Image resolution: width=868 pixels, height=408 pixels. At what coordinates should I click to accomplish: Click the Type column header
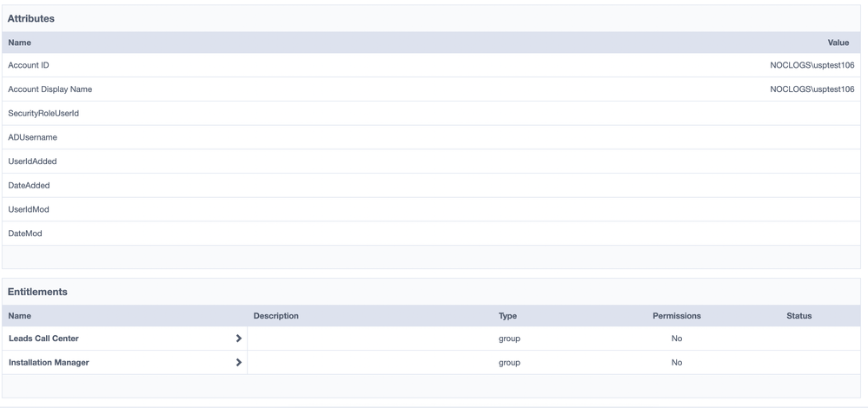click(x=507, y=316)
